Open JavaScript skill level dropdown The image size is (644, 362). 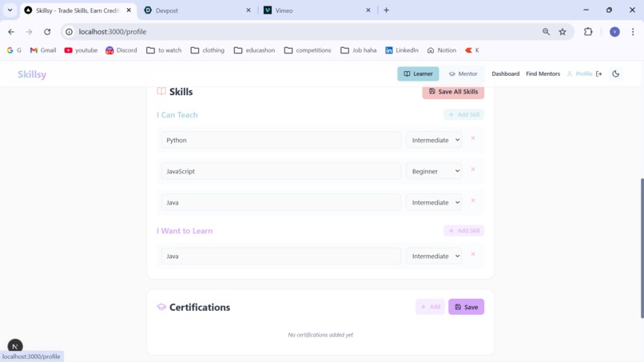point(434,171)
